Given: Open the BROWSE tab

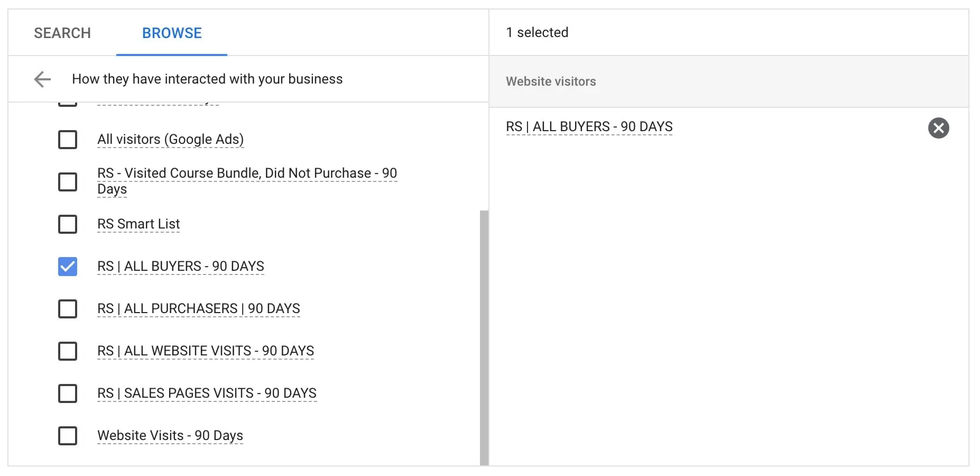Looking at the screenshot, I should (172, 33).
